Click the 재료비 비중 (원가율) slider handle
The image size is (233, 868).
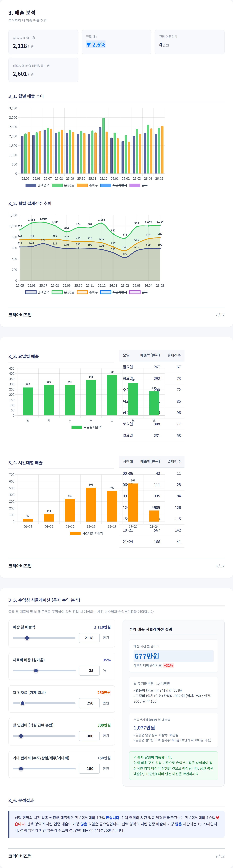click(x=36, y=671)
